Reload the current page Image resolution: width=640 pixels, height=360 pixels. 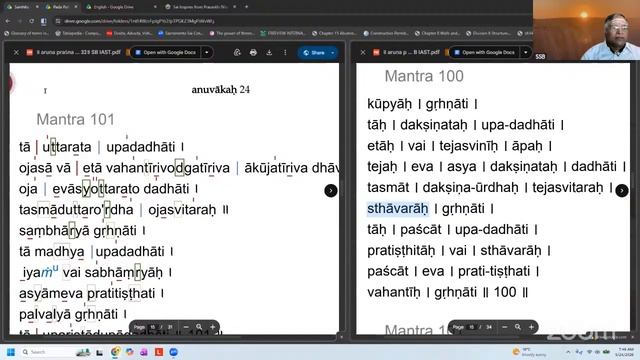[31, 21]
